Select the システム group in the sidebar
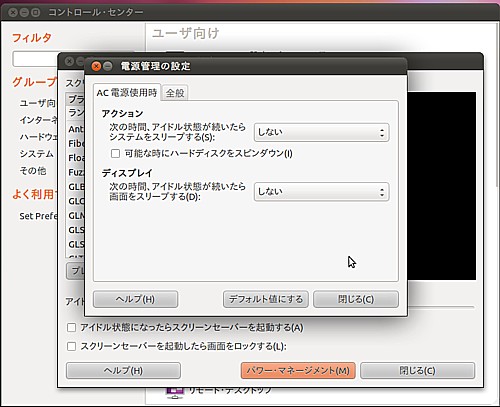The height and width of the screenshot is (407, 500). tap(36, 154)
